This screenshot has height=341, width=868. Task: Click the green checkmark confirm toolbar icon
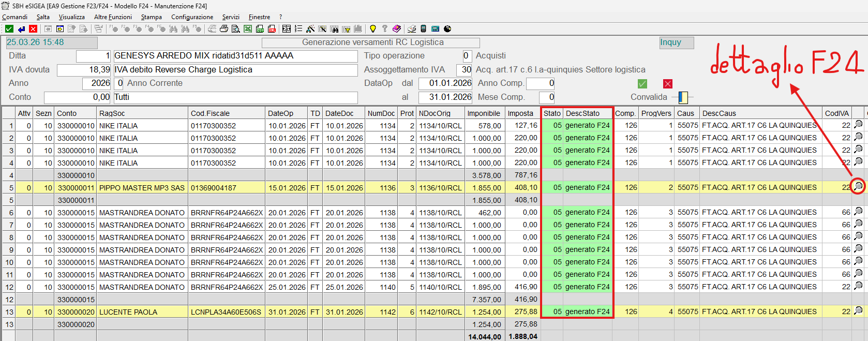coord(9,29)
